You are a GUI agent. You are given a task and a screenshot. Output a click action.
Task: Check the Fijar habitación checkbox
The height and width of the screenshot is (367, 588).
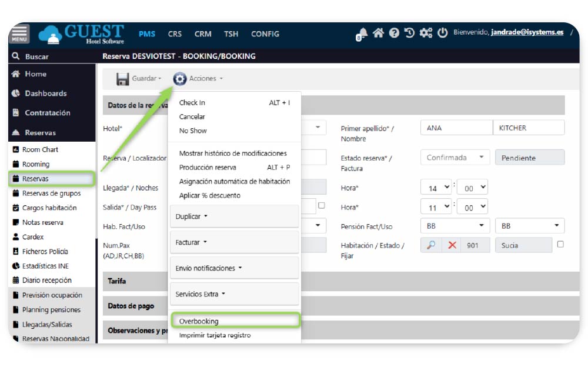point(560,244)
